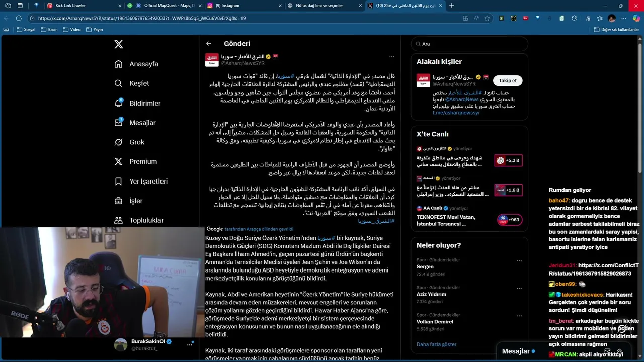Open the Yayın bookmarks folder
The height and width of the screenshot is (362, 644).
coord(94,30)
